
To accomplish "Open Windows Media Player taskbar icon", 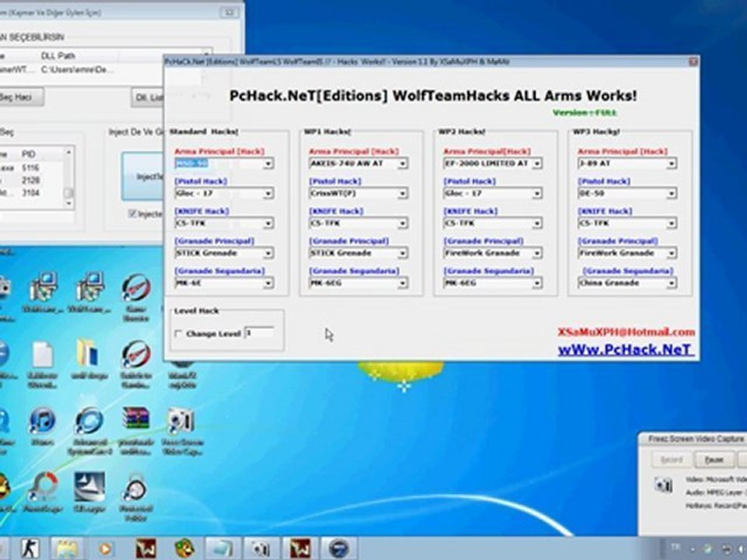I will click(106, 549).
